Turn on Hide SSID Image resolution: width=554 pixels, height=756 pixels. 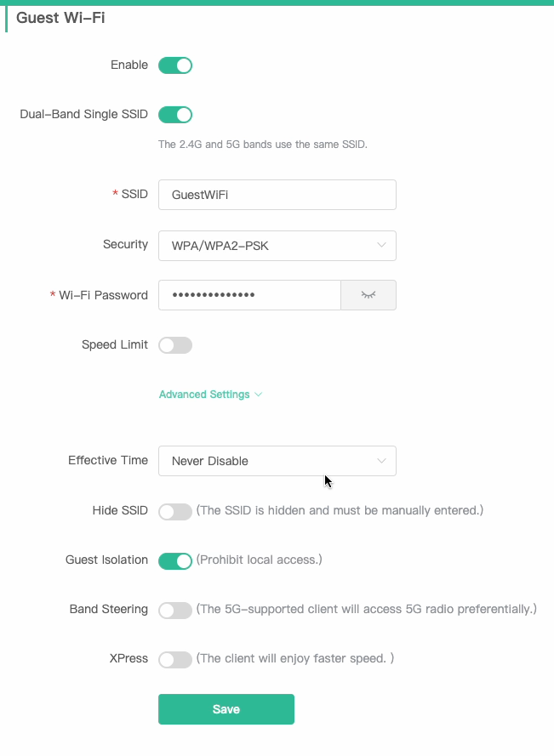175,512
